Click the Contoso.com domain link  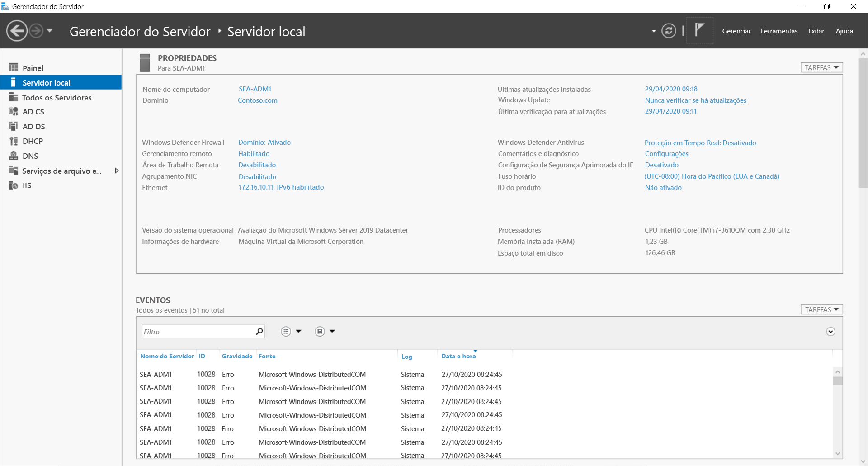[258, 100]
